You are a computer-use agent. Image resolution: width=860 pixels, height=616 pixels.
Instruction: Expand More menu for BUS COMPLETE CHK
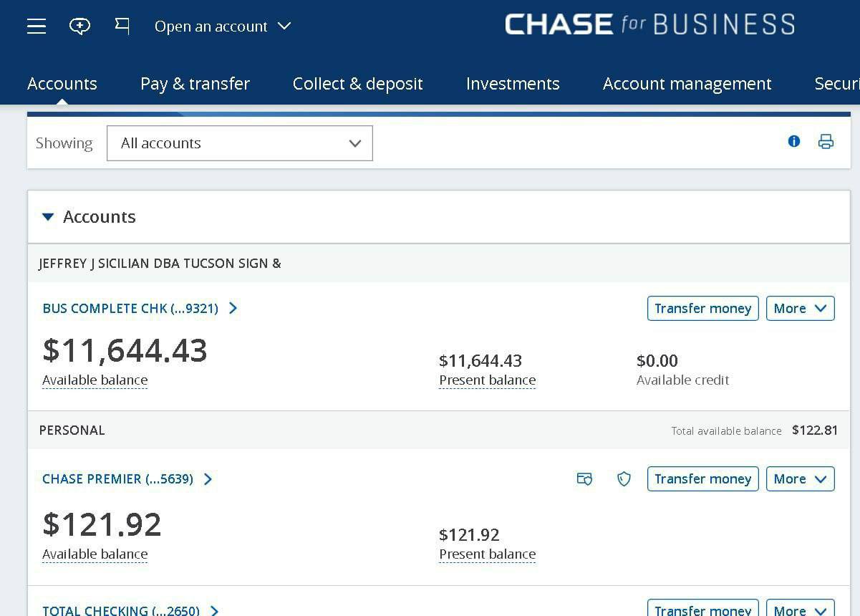click(x=800, y=309)
